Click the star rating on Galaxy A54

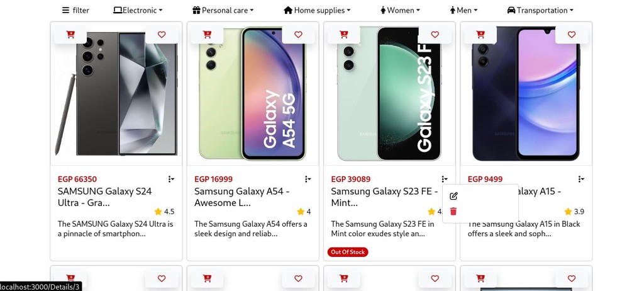(304, 212)
